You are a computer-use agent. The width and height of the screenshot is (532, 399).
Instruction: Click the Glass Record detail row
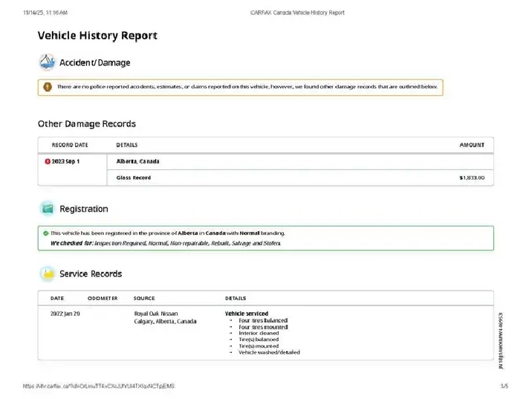[x=134, y=178]
